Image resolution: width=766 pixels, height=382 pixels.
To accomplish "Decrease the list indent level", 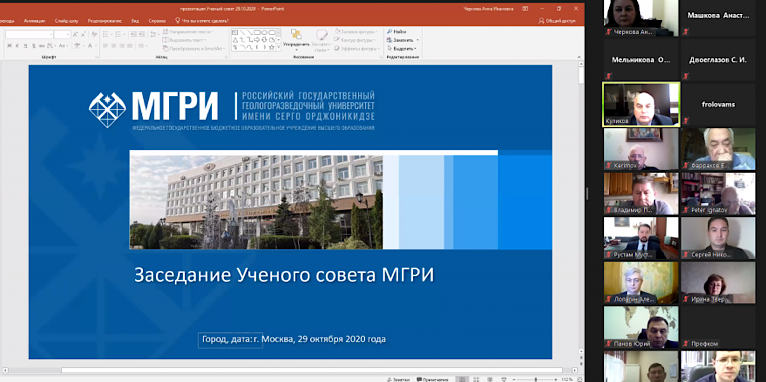I will (133, 34).
